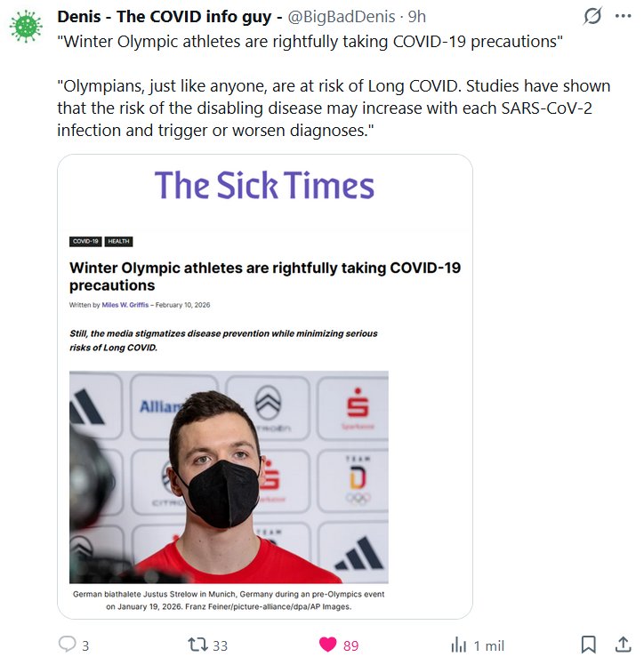Select the HEALTH category tag
The image size is (644, 665).
[118, 241]
